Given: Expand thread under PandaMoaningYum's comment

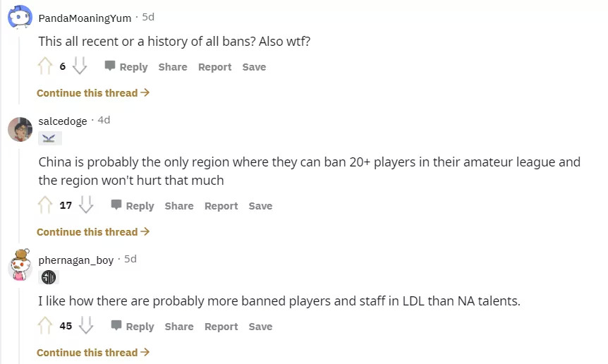Looking at the screenshot, I should (93, 93).
